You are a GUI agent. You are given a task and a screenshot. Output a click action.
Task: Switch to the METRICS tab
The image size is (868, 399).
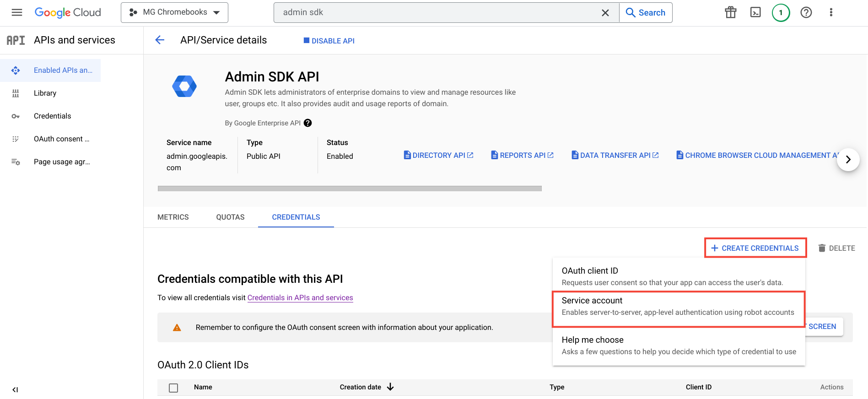click(x=173, y=217)
